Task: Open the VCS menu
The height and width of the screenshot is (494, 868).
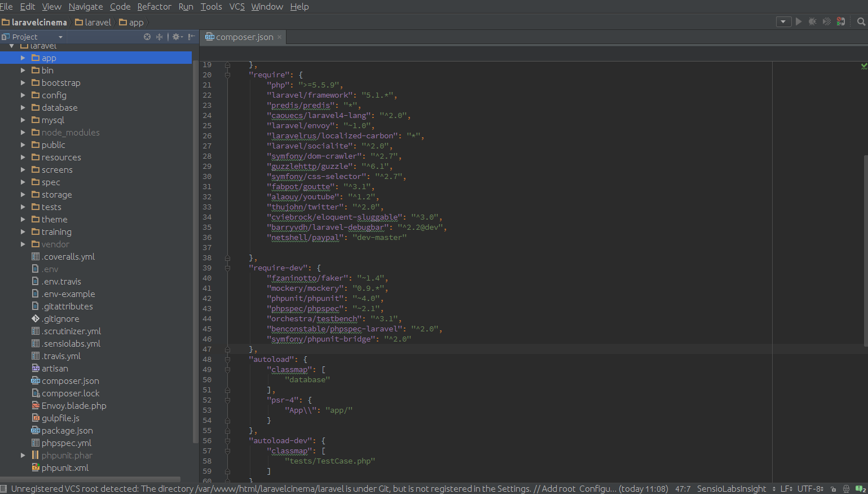Action: pyautogui.click(x=237, y=6)
